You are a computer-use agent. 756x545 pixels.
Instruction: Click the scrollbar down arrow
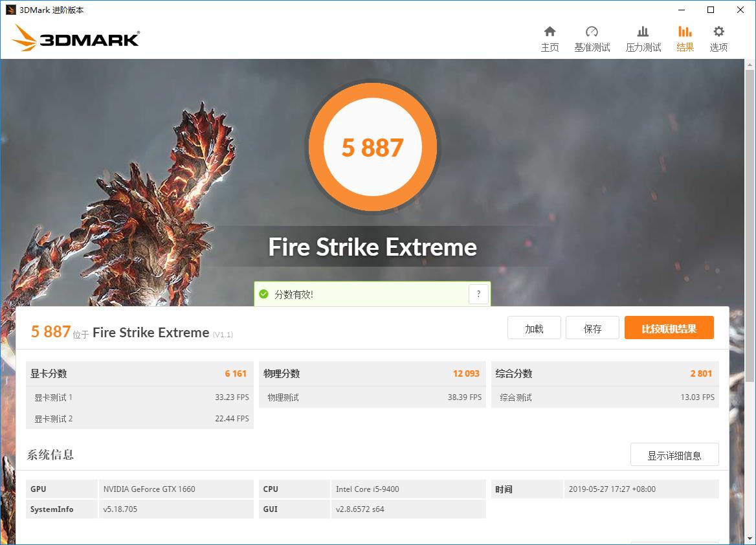pyautogui.click(x=750, y=539)
